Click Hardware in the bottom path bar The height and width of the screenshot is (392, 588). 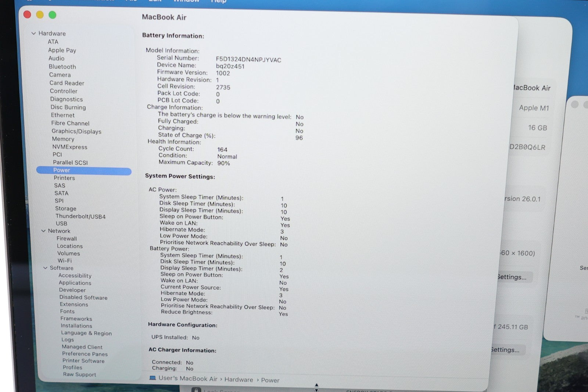point(239,379)
